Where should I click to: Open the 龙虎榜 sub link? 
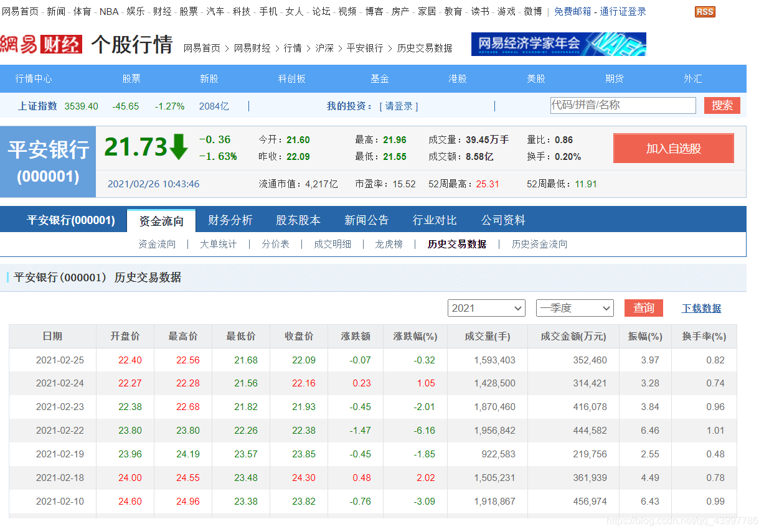(389, 244)
